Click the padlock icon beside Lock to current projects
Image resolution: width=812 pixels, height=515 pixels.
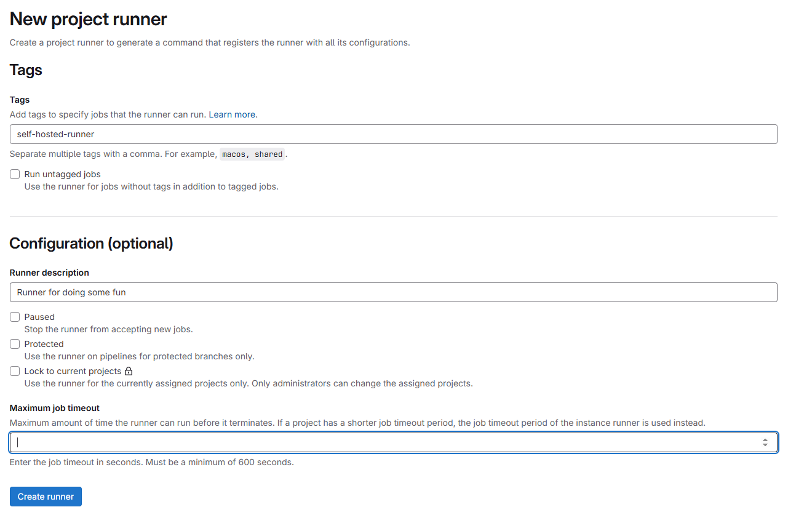(129, 371)
